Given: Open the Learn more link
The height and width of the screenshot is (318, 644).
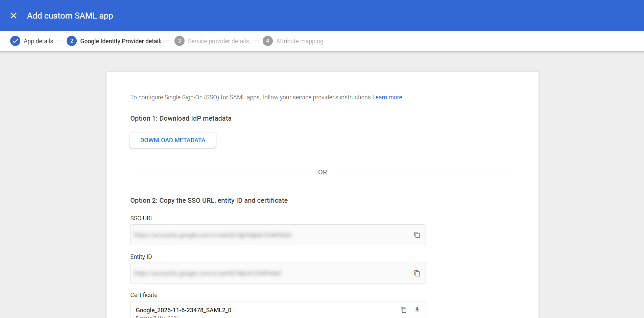Looking at the screenshot, I should point(387,97).
